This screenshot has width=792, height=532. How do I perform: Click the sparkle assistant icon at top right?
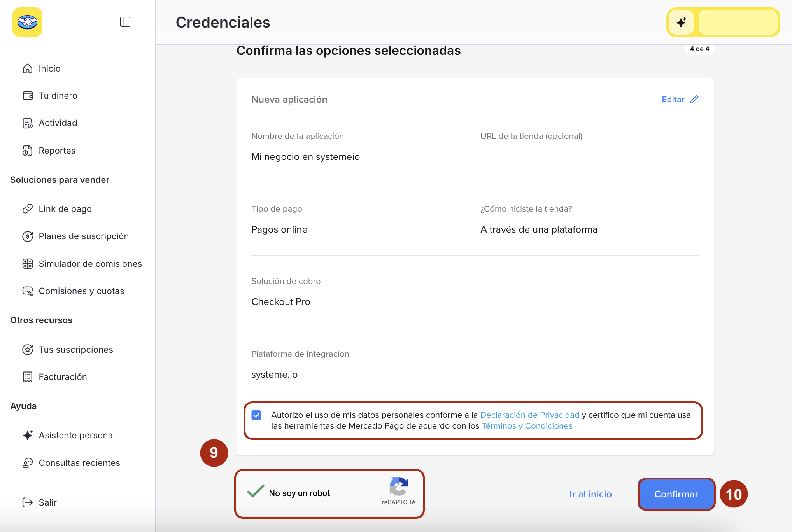point(681,22)
